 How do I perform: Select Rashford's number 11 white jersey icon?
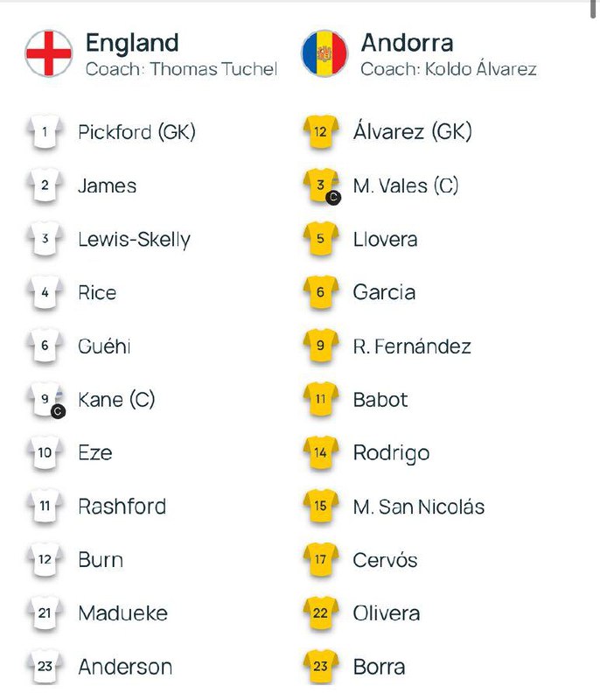(45, 506)
